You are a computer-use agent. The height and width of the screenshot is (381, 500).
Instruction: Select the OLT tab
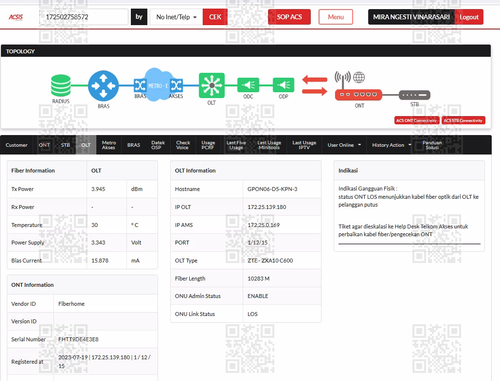point(86,145)
